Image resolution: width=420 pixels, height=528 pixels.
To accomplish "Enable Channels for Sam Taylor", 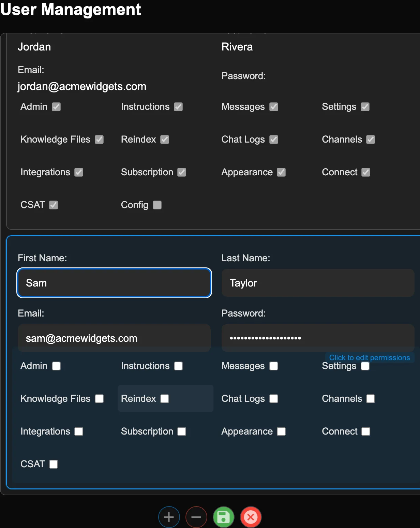I will pyautogui.click(x=371, y=399).
